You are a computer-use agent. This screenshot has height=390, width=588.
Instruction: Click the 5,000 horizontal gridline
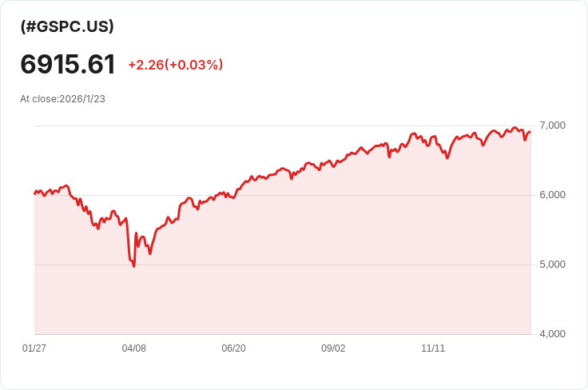[283, 265]
